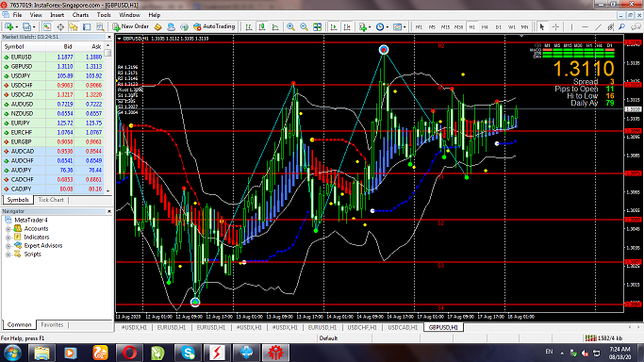Toggle the Terminal panel icon
This screenshot has height=362, width=644.
[x=87, y=26]
